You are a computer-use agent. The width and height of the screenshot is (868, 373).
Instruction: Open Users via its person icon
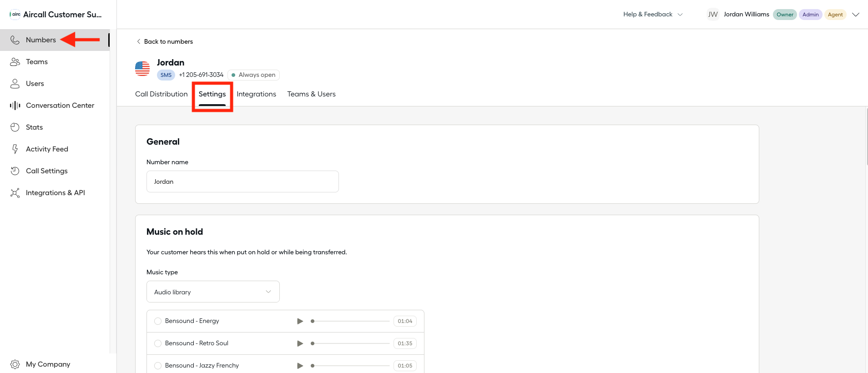pos(15,84)
